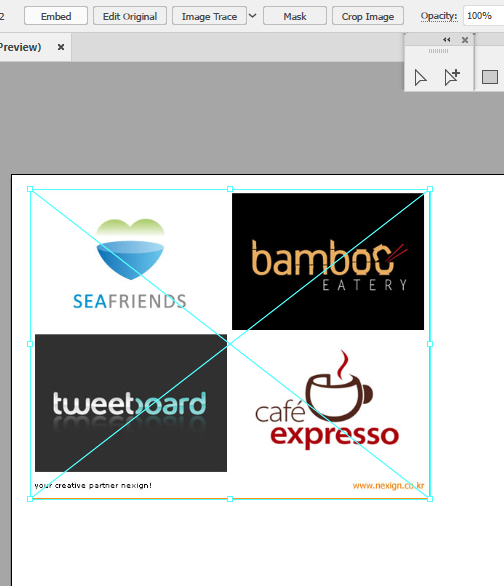The height and width of the screenshot is (586, 504).
Task: Click the bamboo eatery logo
Action: coord(328,261)
